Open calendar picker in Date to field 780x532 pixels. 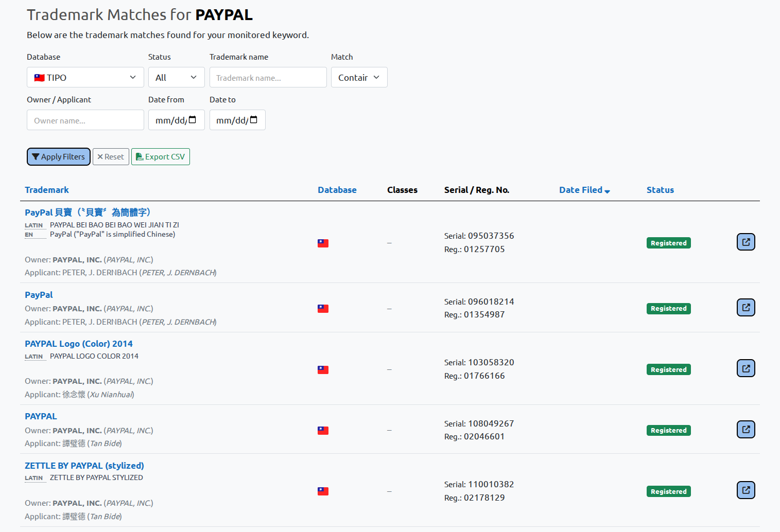point(253,120)
